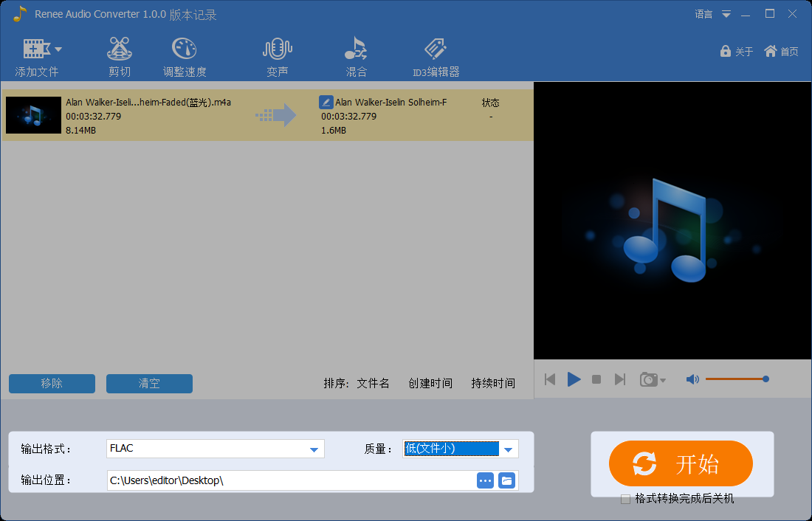
Task: Maximize the Renee Audio Converter window
Action: [x=770, y=14]
